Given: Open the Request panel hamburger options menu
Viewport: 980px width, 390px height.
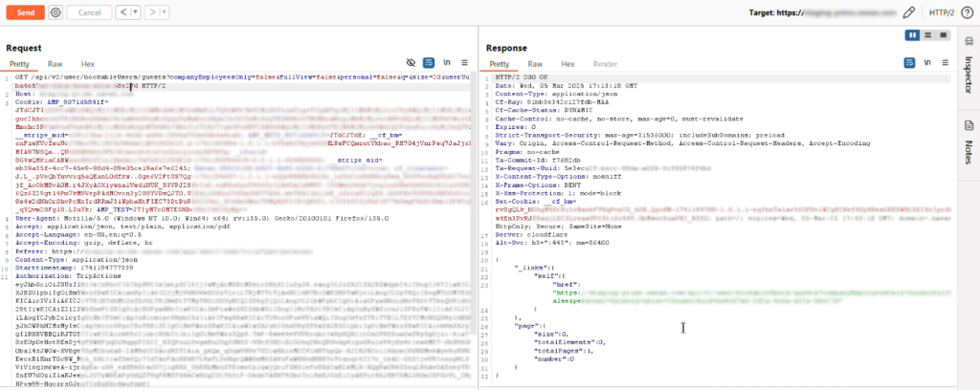Looking at the screenshot, I should click(466, 62).
